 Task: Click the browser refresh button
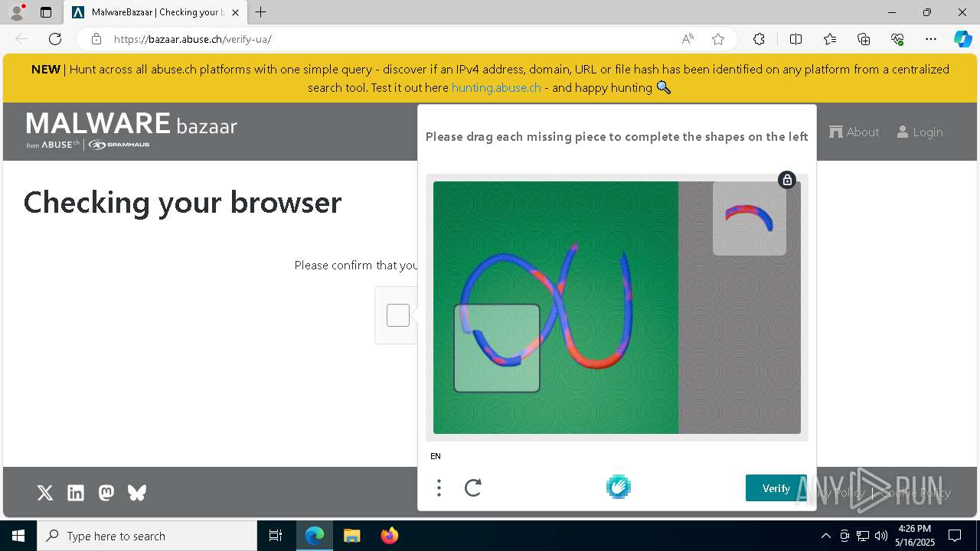[55, 39]
